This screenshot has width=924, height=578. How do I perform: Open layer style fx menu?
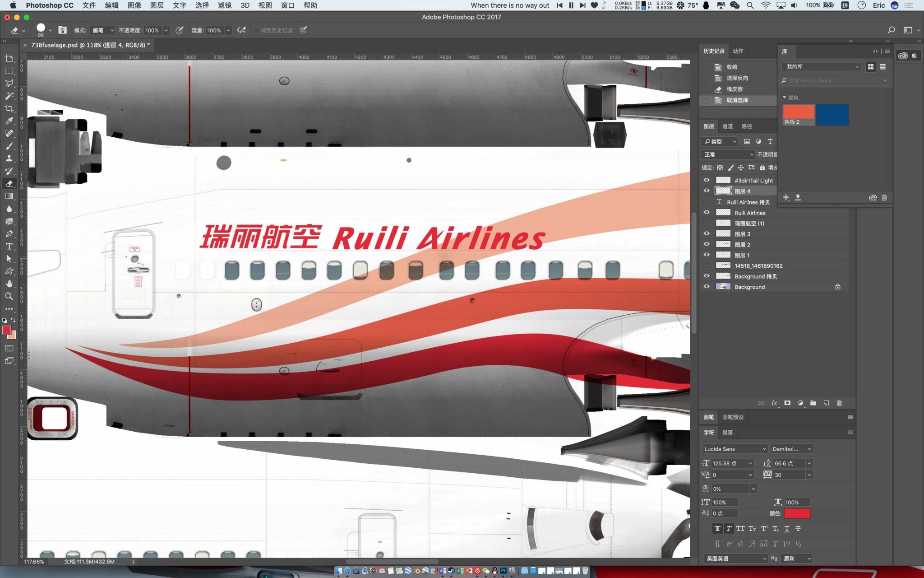tap(774, 403)
